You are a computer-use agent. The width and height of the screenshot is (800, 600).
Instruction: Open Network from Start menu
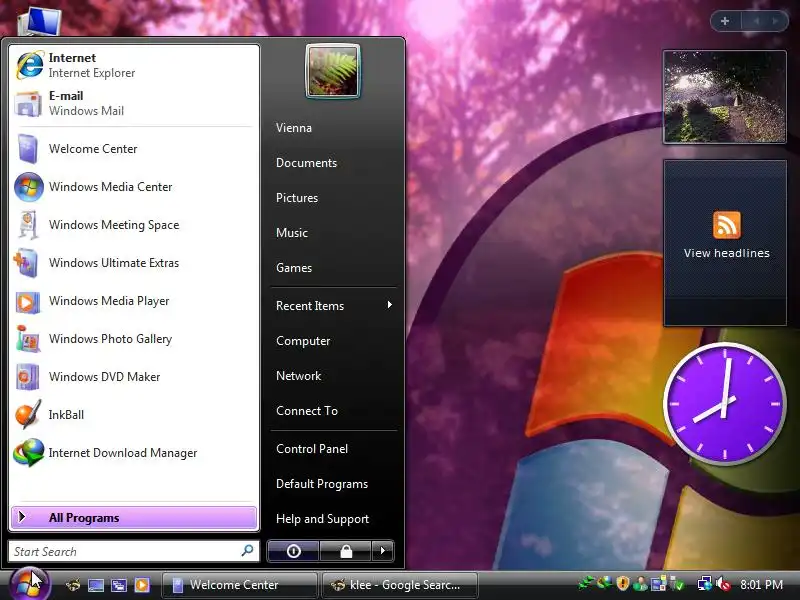(333, 376)
